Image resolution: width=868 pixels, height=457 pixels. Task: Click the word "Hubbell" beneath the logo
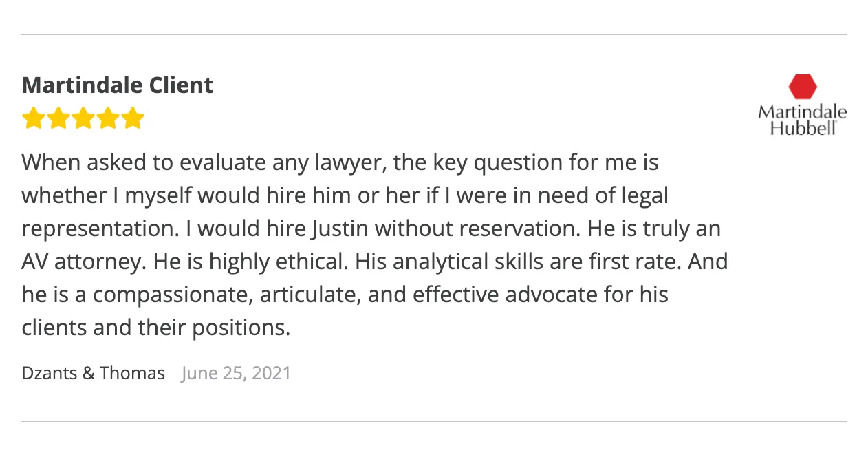point(803,128)
